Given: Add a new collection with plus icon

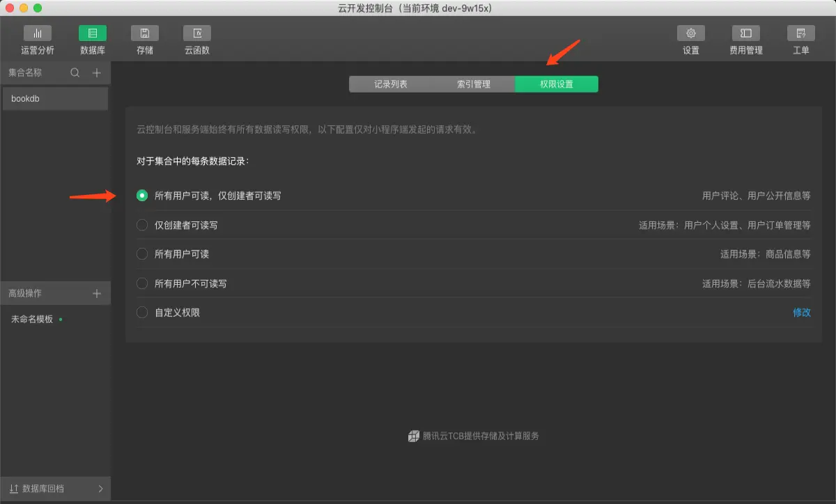Looking at the screenshot, I should coord(97,72).
